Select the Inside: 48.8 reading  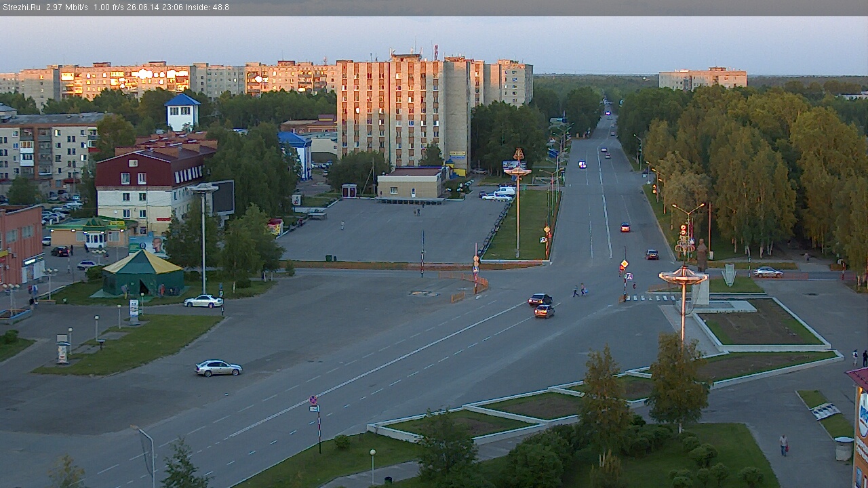point(206,7)
